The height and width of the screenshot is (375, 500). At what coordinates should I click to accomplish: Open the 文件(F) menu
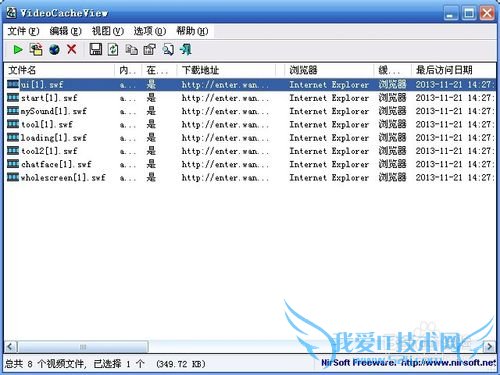point(23,31)
